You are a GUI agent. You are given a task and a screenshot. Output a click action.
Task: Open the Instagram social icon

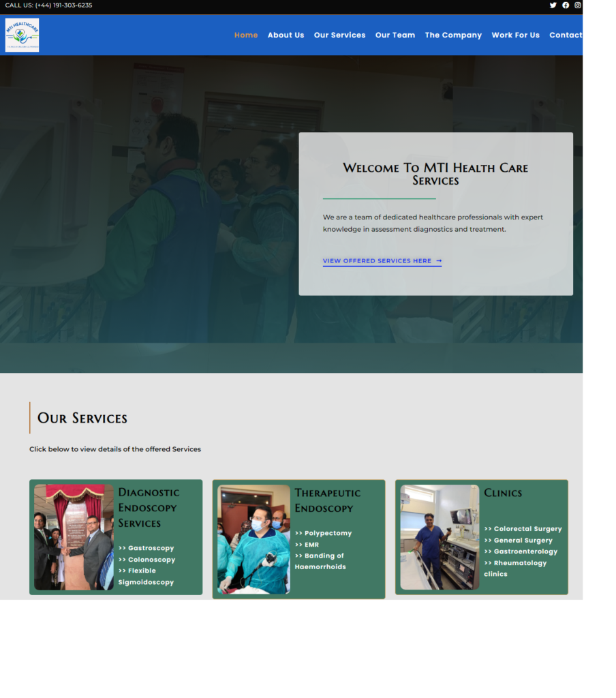pyautogui.click(x=577, y=5)
